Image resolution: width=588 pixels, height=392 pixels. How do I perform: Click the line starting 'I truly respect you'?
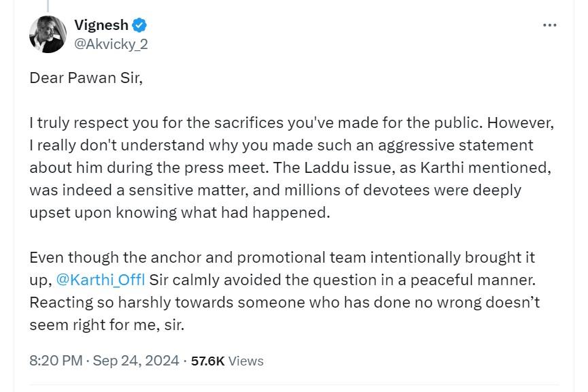(292, 122)
